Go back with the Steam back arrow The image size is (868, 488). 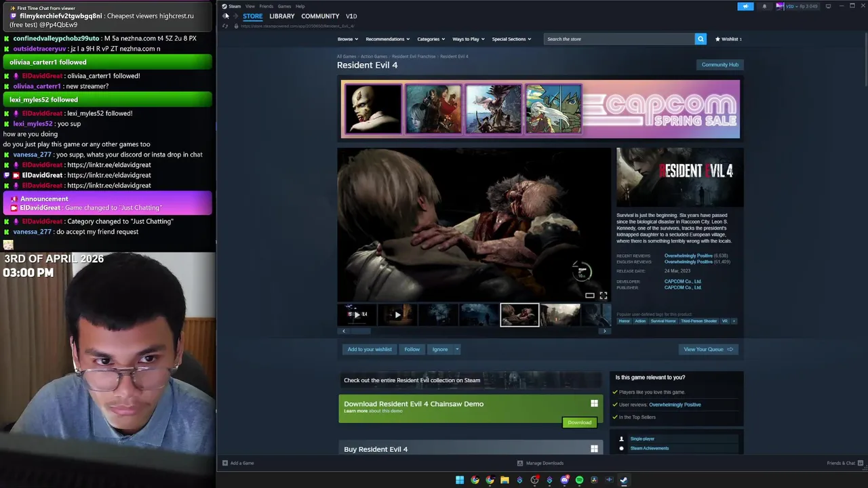(226, 16)
